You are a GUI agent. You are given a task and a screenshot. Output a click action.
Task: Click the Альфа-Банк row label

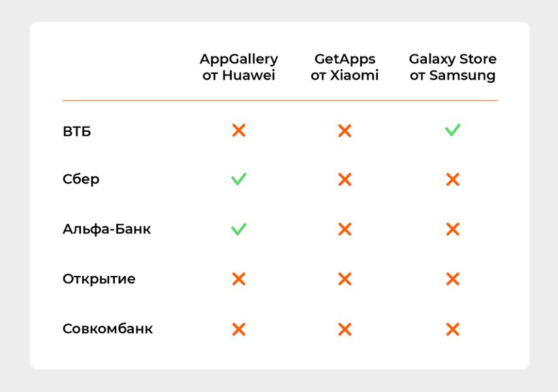(107, 229)
